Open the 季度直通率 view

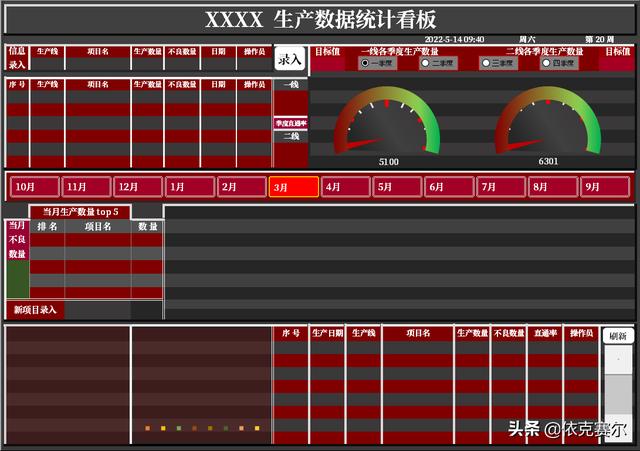[x=290, y=123]
